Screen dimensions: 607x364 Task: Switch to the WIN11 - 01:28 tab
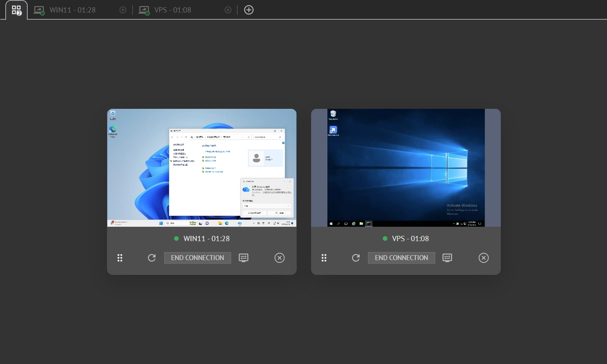pos(72,10)
